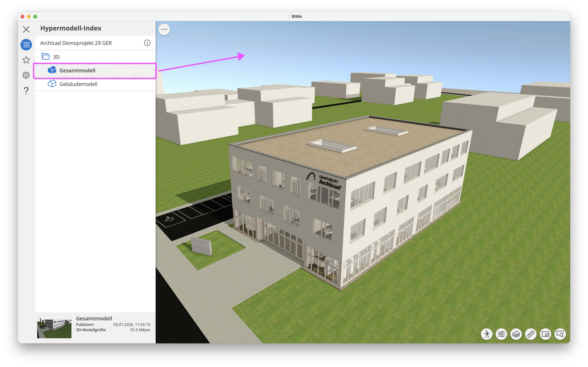Viewport: 588px width, 367px height.
Task: Show project info for Archicad Demoprojekt
Action: 147,43
